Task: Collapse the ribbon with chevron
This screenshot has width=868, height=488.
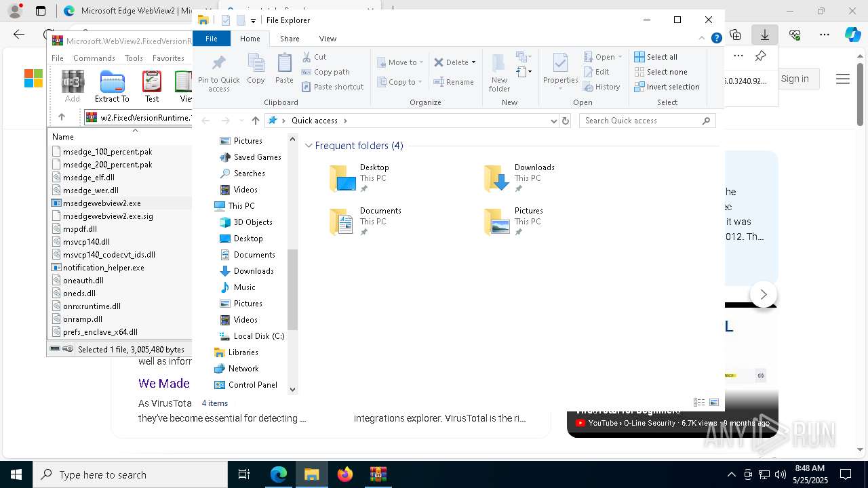Action: [x=702, y=39]
